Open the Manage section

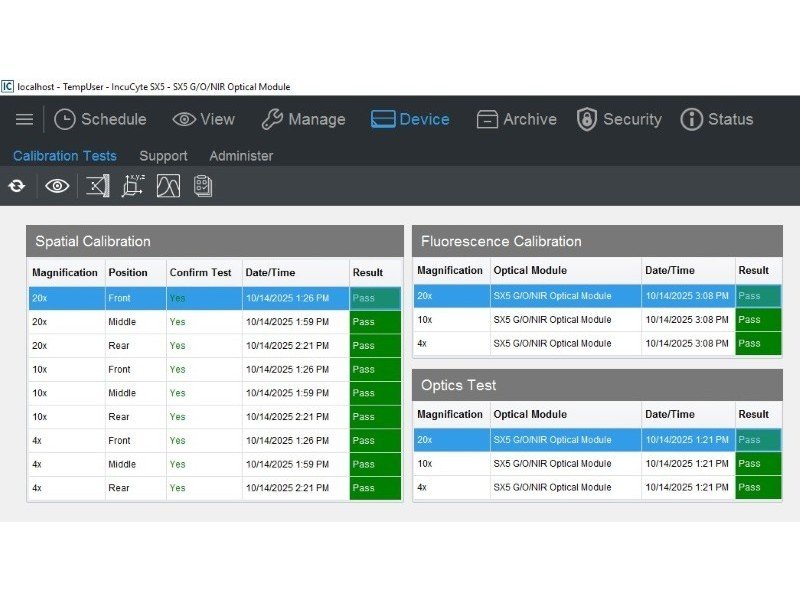[x=303, y=119]
